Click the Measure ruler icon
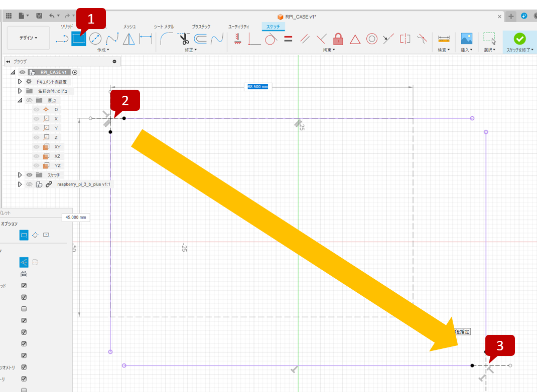The image size is (537, 392). 444,39
